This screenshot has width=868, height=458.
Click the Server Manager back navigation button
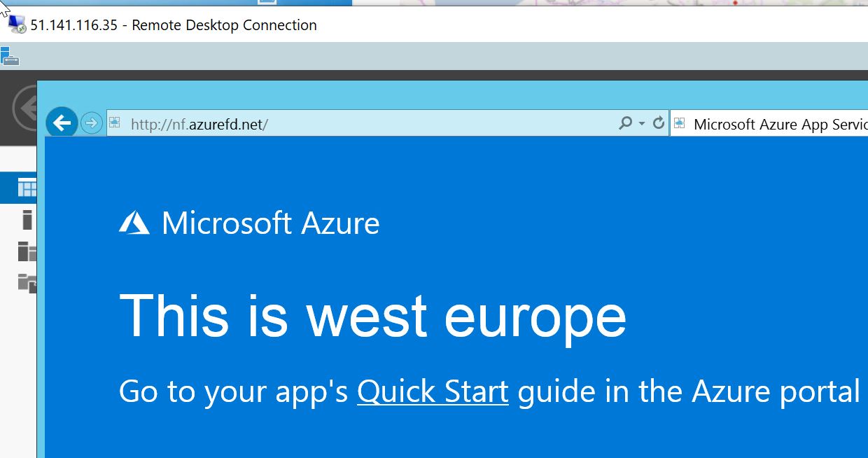tap(25, 109)
